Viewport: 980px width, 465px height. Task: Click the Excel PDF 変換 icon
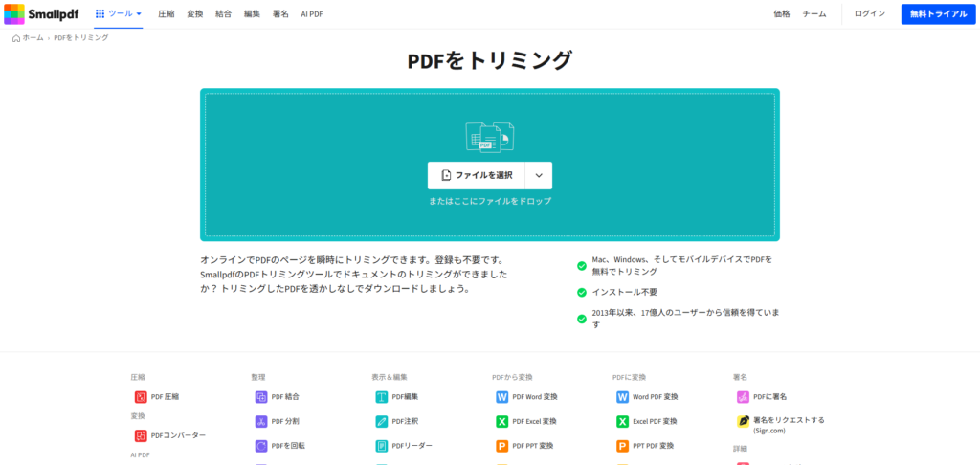pos(622,421)
